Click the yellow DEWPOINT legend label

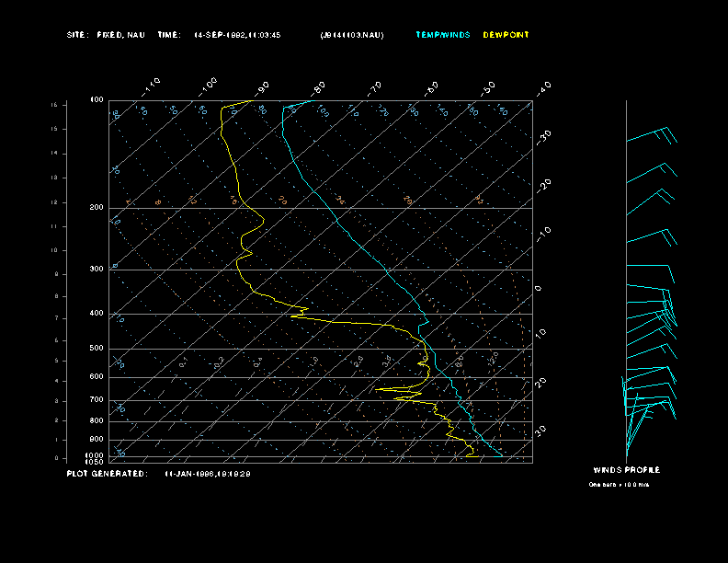(x=506, y=35)
